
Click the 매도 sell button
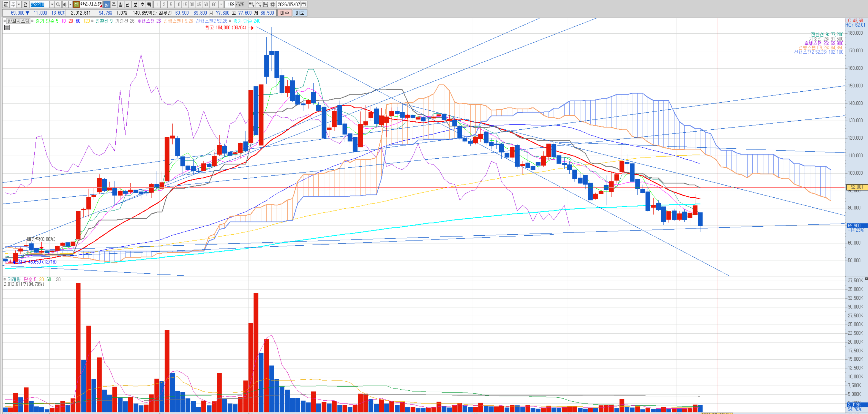pyautogui.click(x=300, y=13)
